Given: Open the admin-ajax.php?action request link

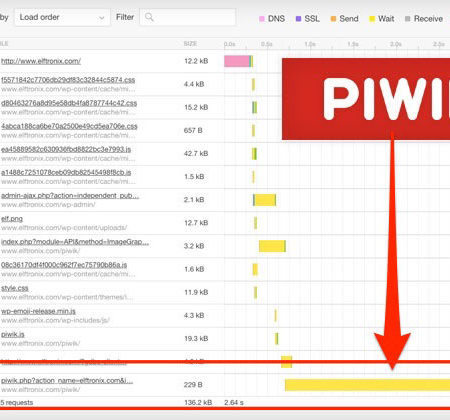Looking at the screenshot, I should coord(70,196).
